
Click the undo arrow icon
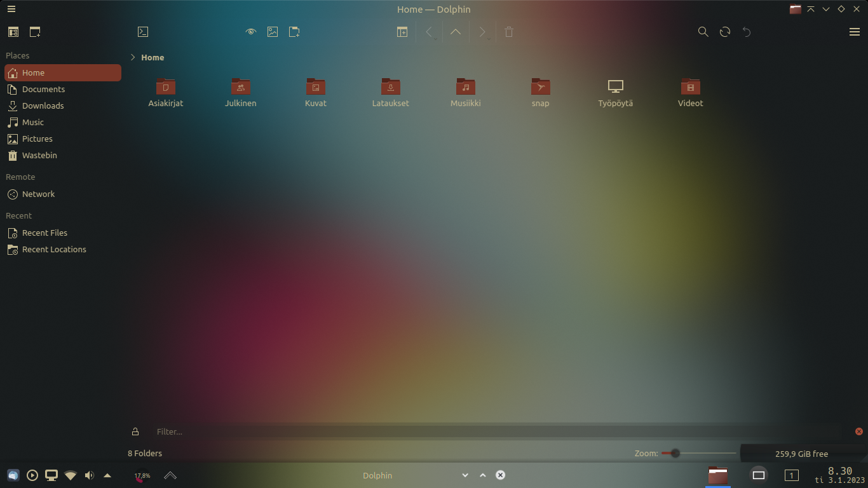click(x=747, y=32)
